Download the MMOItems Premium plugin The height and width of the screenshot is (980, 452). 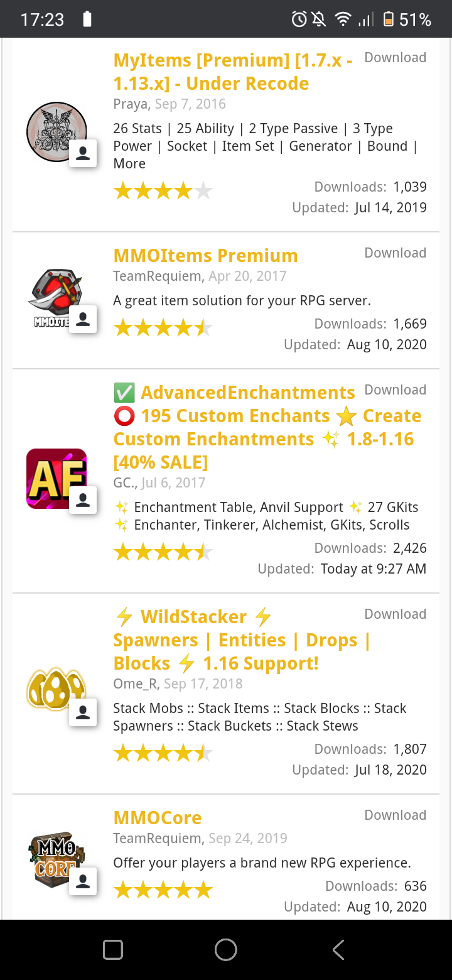[x=395, y=253]
